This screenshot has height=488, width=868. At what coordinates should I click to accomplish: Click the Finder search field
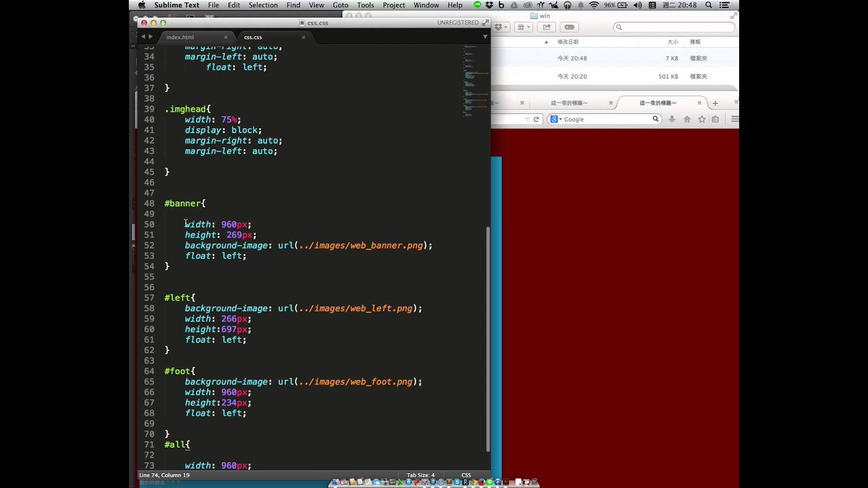(x=674, y=27)
